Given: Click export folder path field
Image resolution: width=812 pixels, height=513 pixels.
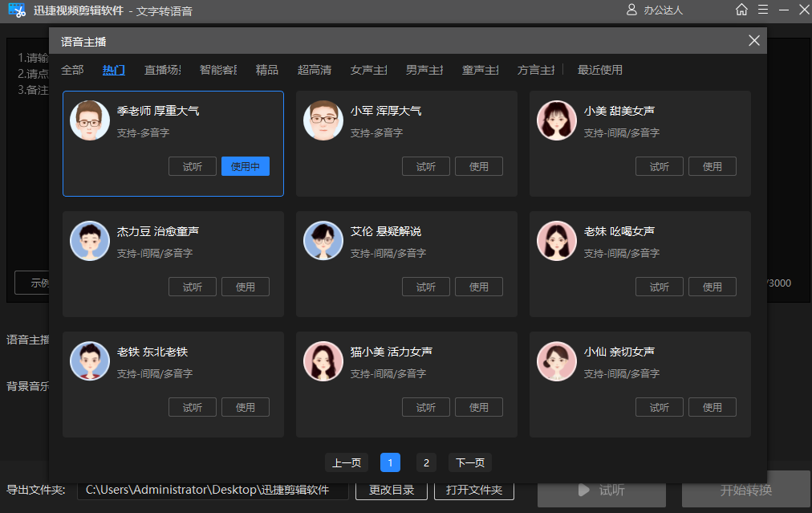Looking at the screenshot, I should click(213, 491).
